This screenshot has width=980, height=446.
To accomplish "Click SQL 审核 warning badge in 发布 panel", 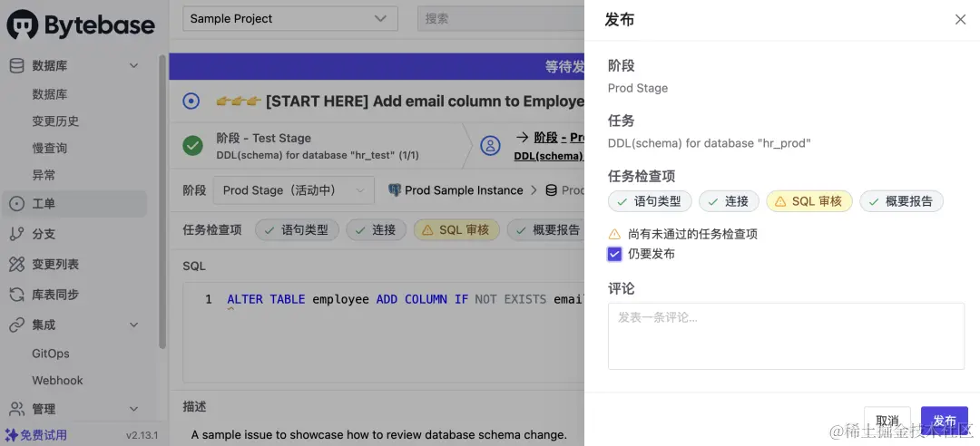I will click(809, 201).
